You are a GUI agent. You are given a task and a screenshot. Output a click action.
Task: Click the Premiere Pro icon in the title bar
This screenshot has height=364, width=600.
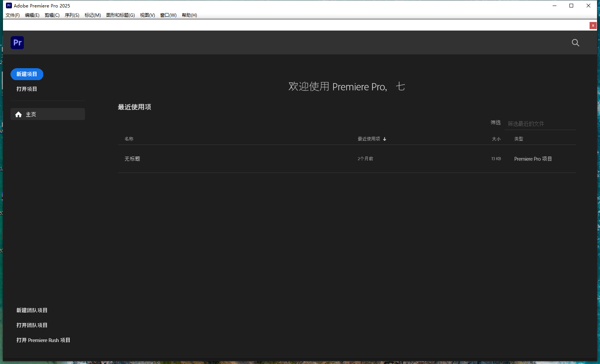coord(8,5)
